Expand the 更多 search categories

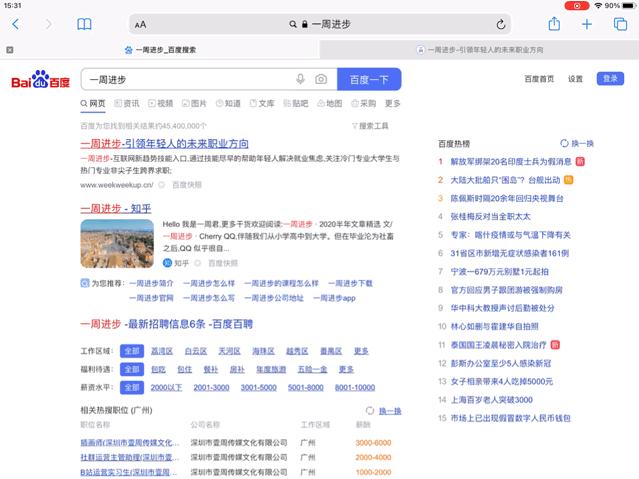coord(392,104)
